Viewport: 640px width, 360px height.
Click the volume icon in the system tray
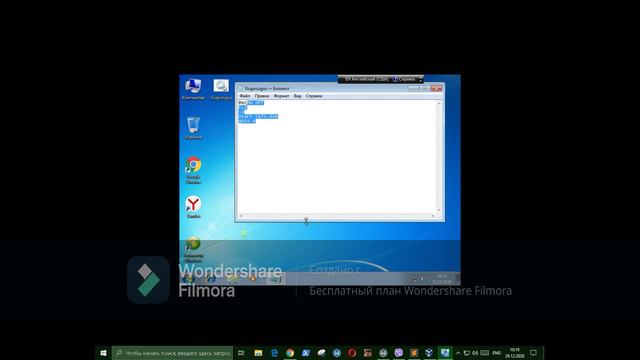click(475, 353)
